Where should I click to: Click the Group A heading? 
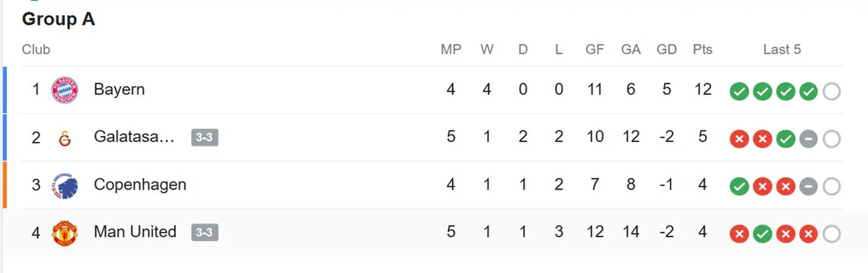(x=59, y=20)
